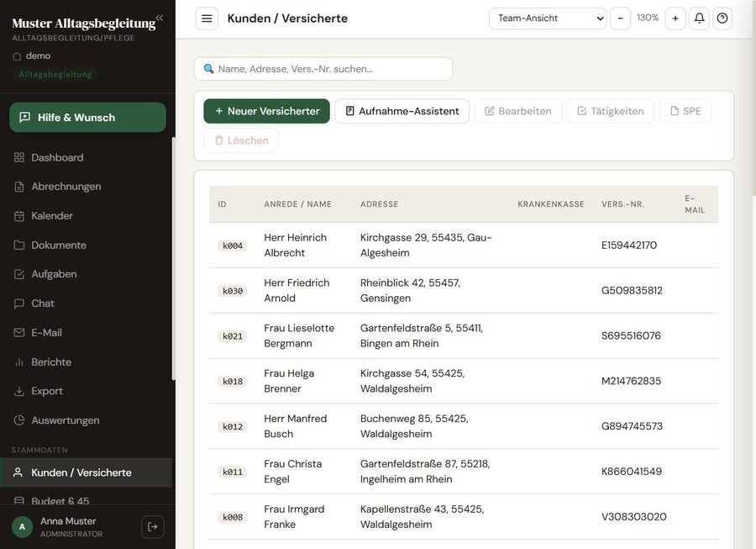Click insurance number K866041549
The width and height of the screenshot is (756, 549).
pos(631,472)
